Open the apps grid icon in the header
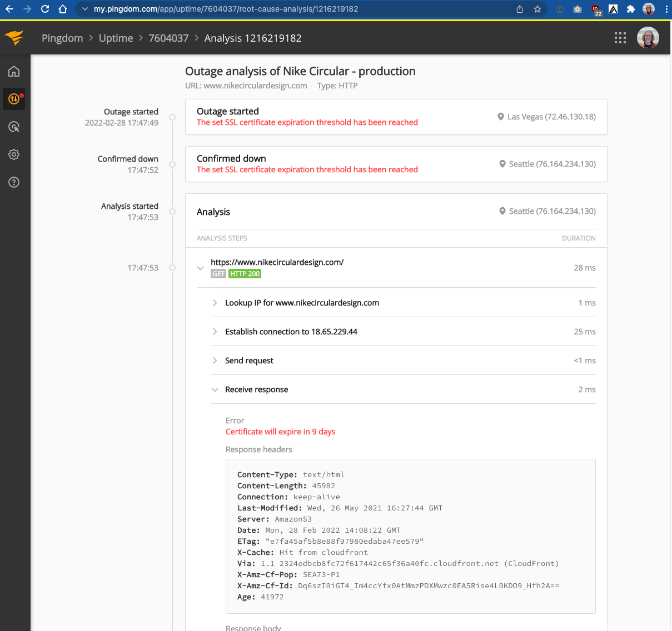This screenshot has width=672, height=631. click(620, 38)
